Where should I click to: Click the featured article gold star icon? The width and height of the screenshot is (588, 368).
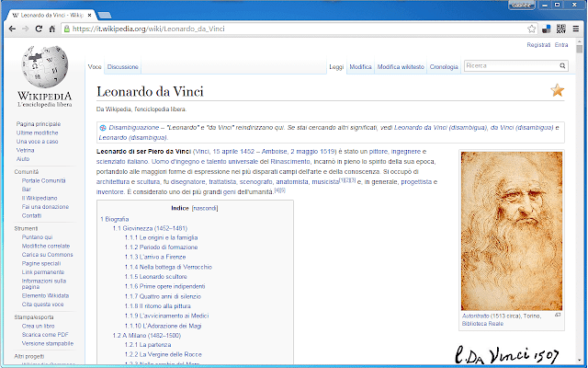click(558, 90)
